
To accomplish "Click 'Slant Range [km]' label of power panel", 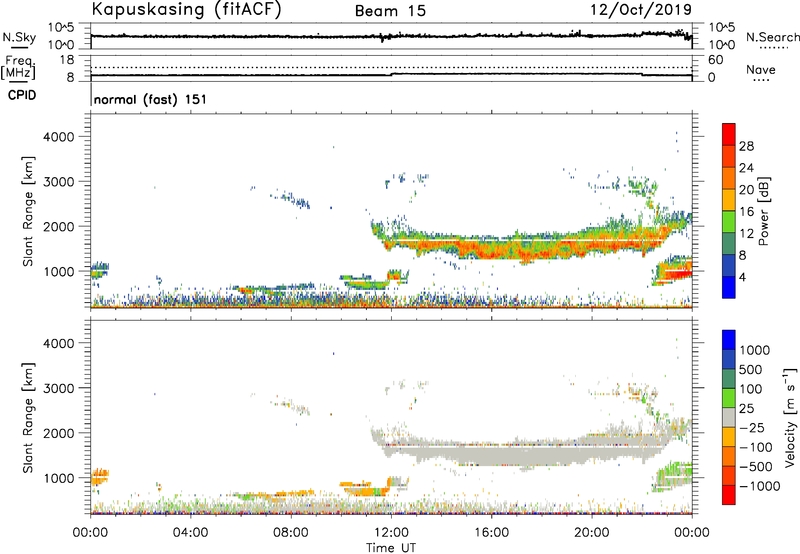I will [28, 211].
